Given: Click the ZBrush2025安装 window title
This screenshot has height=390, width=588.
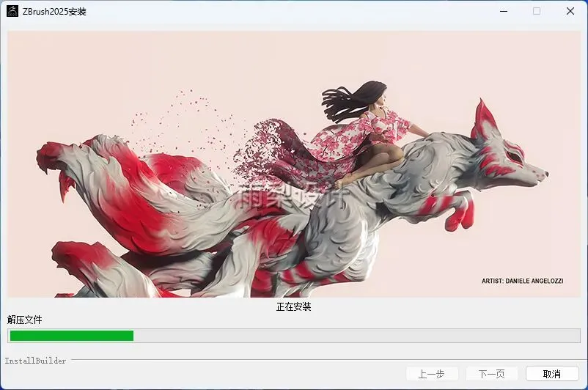Looking at the screenshot, I should pyautogui.click(x=54, y=12).
